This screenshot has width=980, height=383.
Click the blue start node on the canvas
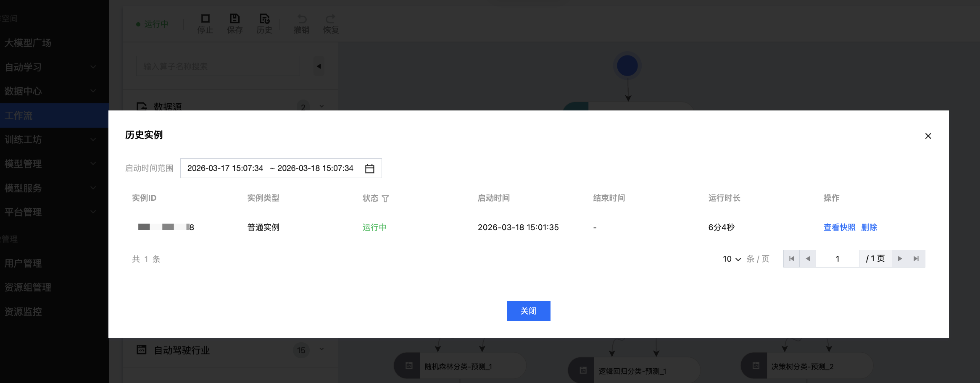tap(627, 66)
